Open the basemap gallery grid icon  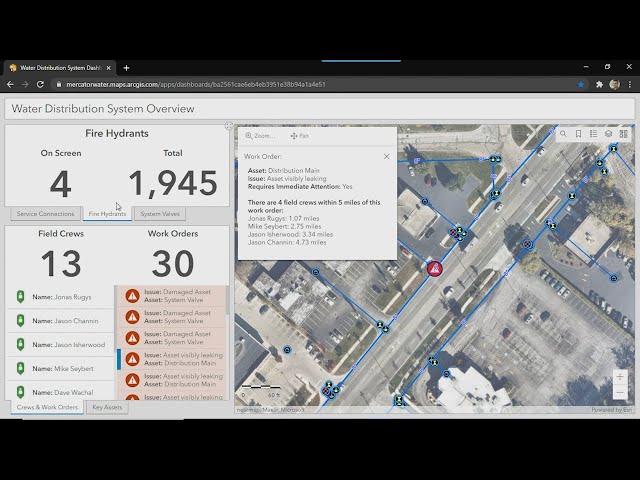pos(624,134)
